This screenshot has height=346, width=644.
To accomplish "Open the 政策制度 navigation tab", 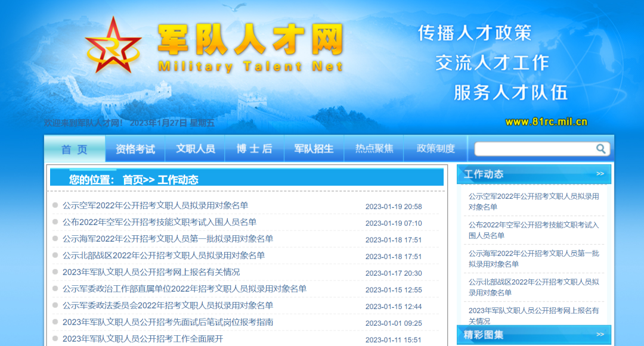I will [x=436, y=149].
